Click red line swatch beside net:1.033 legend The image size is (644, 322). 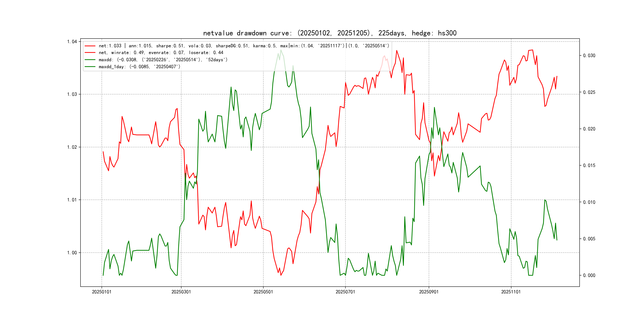point(90,46)
